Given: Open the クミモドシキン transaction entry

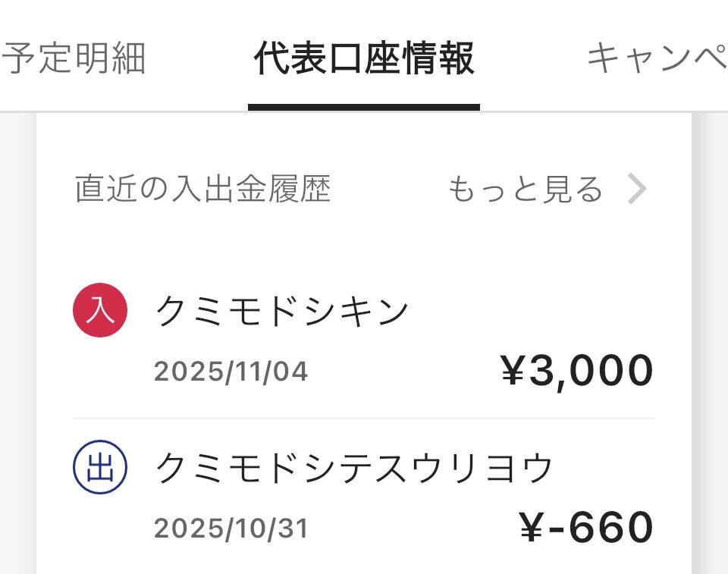Looking at the screenshot, I should click(x=282, y=312).
